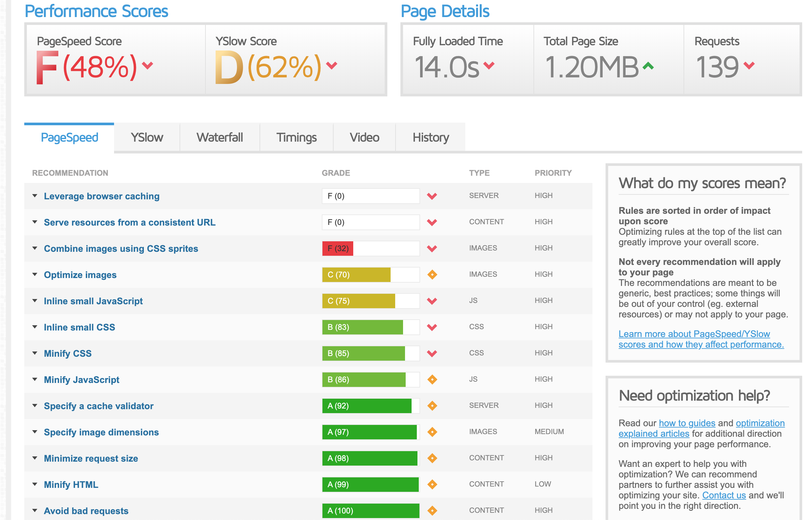Screen dimensions: 812x520
Task: Expand the Specify image dimensions details
Action: pyautogui.click(x=35, y=432)
